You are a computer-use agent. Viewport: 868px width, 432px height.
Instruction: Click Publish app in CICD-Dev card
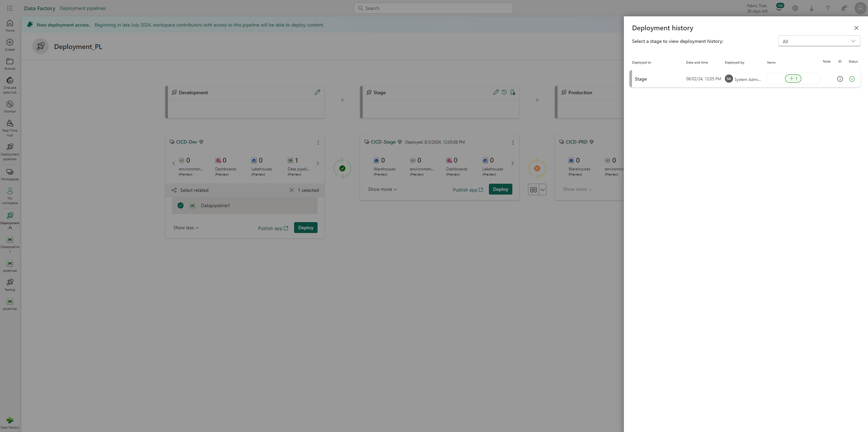click(273, 228)
